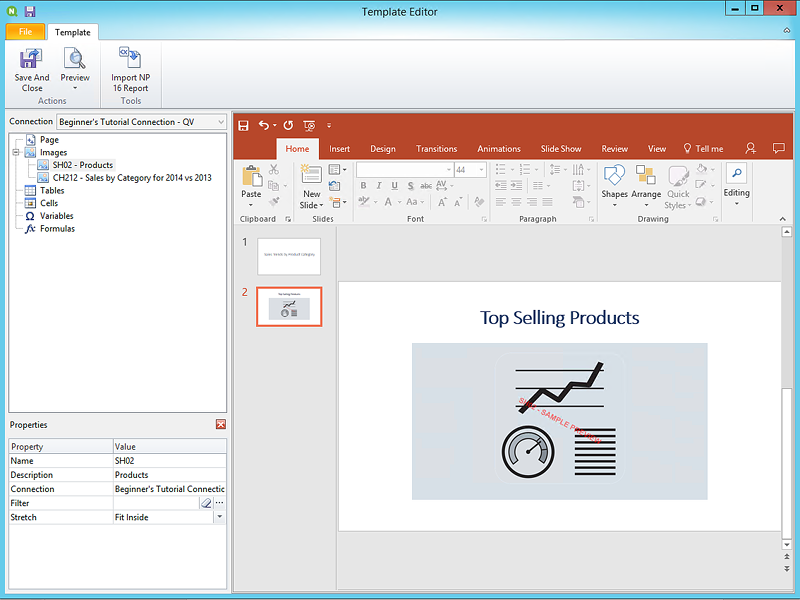Toggle Bold text formatting
This screenshot has width=800, height=600.
[364, 186]
